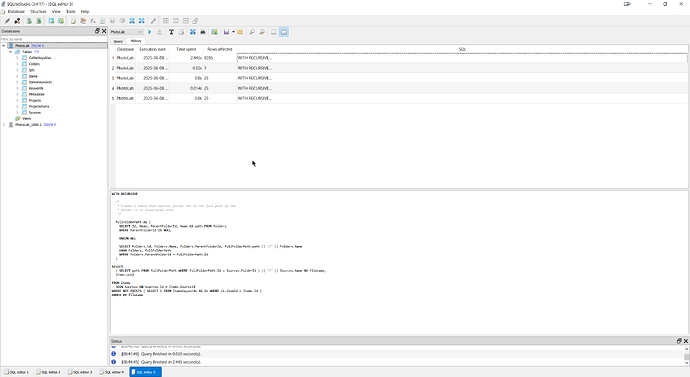Switch to the History tab
Viewport: 690px width, 377px height.
136,41
